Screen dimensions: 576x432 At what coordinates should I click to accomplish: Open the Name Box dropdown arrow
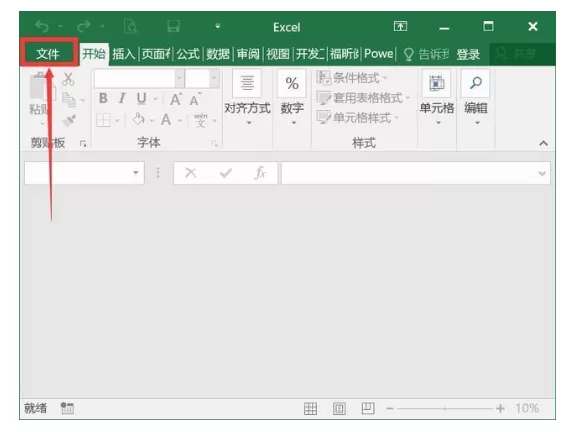(x=136, y=173)
